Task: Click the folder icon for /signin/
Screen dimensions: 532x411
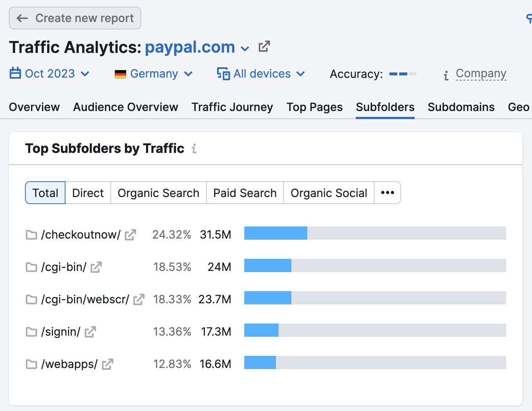Action: (x=31, y=332)
